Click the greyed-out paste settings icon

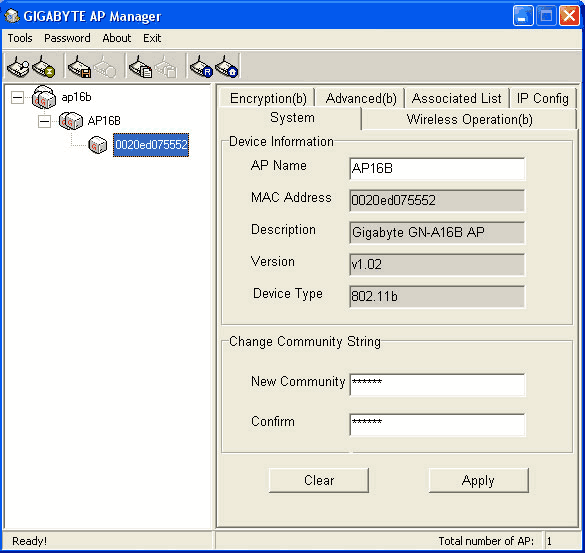point(166,67)
